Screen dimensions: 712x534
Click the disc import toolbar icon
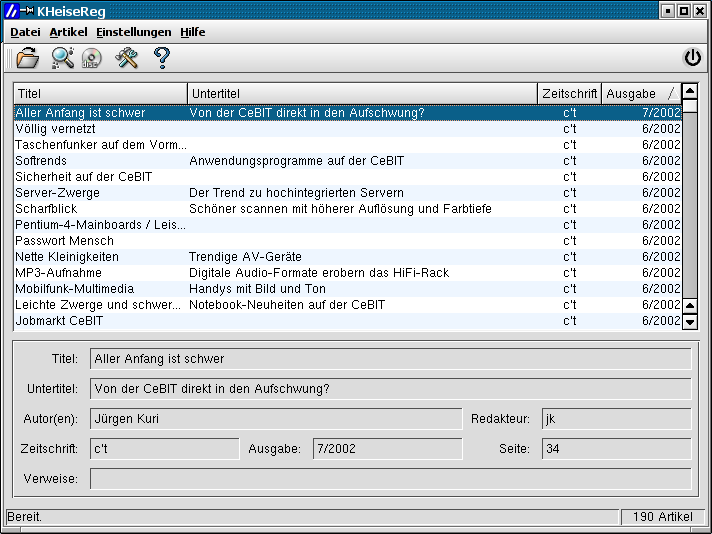pos(92,58)
